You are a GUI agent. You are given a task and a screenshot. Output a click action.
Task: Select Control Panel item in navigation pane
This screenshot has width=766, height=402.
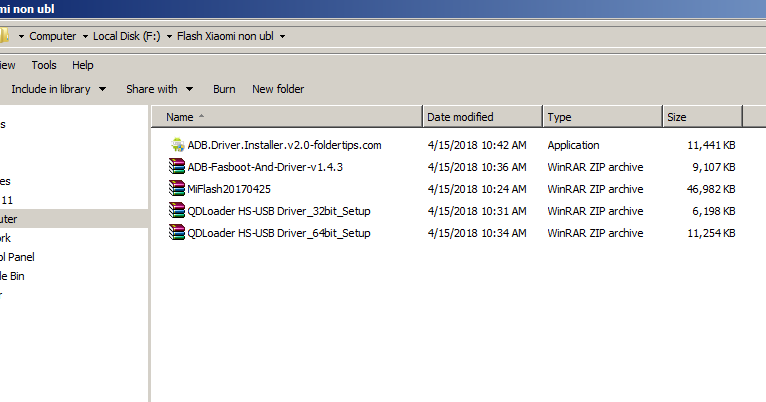pyautogui.click(x=17, y=257)
